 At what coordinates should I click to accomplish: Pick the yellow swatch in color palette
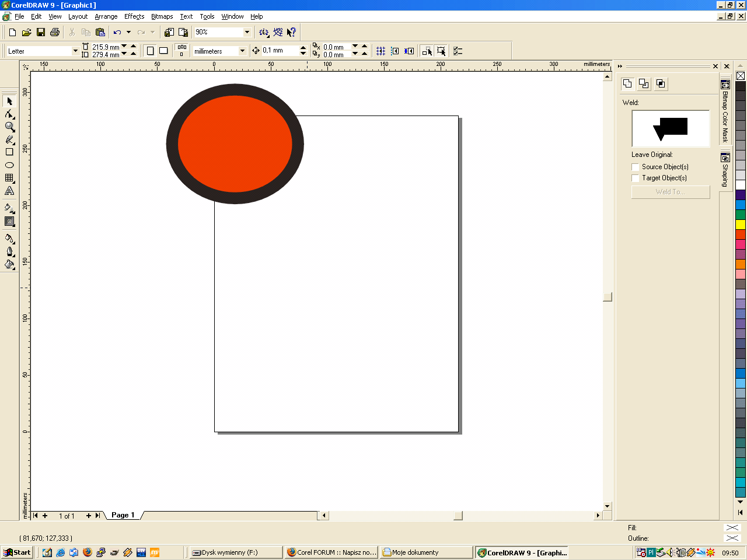pyautogui.click(x=740, y=225)
